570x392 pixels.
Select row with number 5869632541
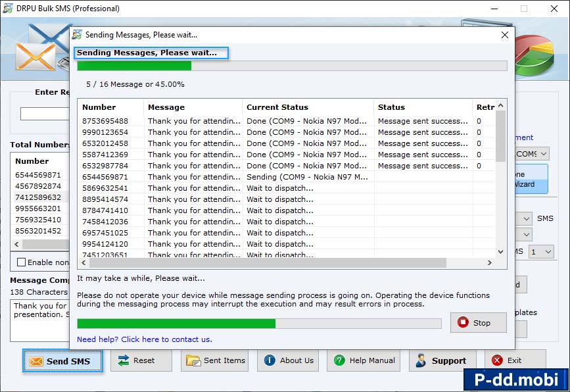287,188
